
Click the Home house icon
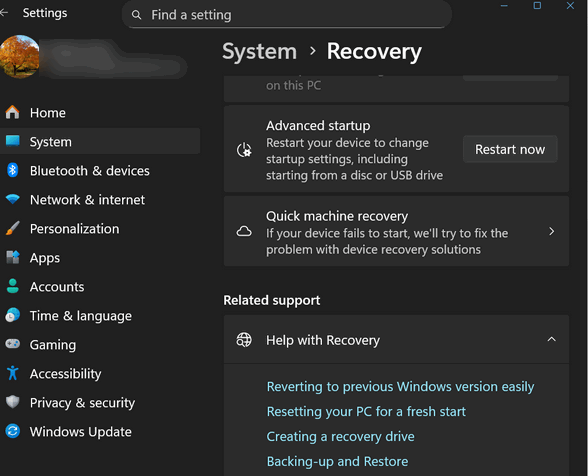coord(12,112)
